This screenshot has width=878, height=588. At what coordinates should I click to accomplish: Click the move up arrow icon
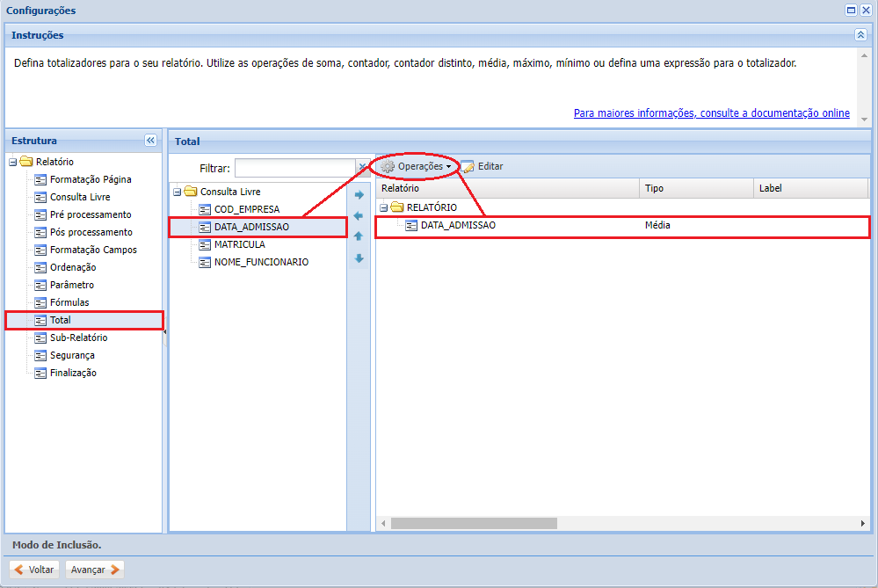(x=359, y=236)
